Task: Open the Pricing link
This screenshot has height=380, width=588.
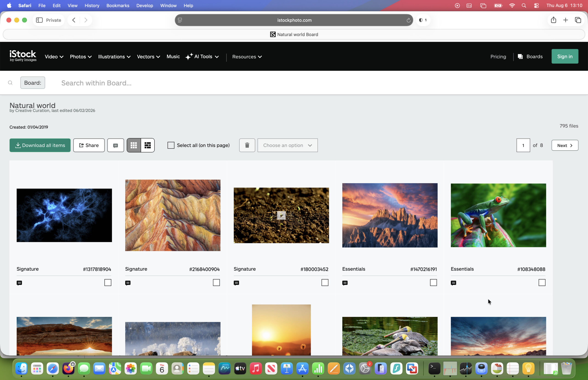Action: pos(498,57)
